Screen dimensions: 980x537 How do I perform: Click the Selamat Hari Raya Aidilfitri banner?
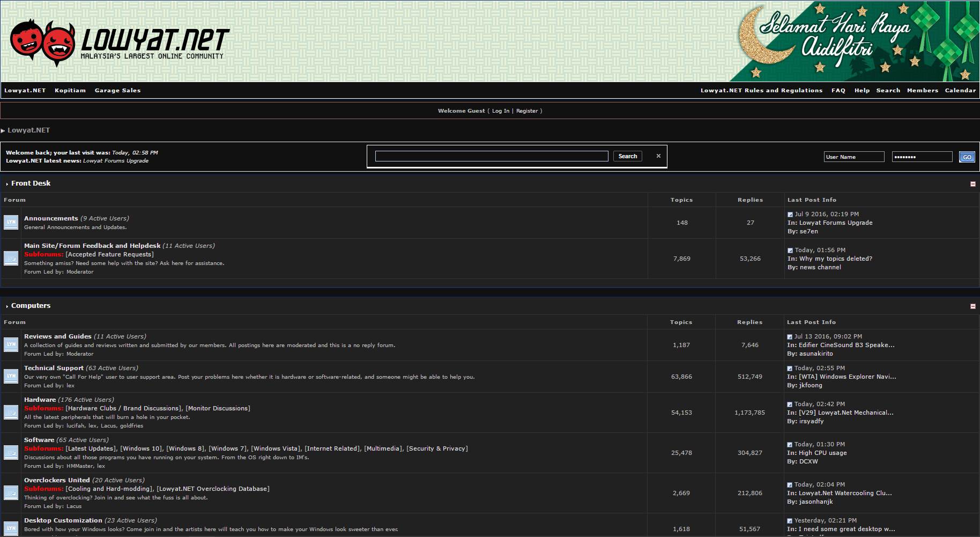[x=855, y=41]
